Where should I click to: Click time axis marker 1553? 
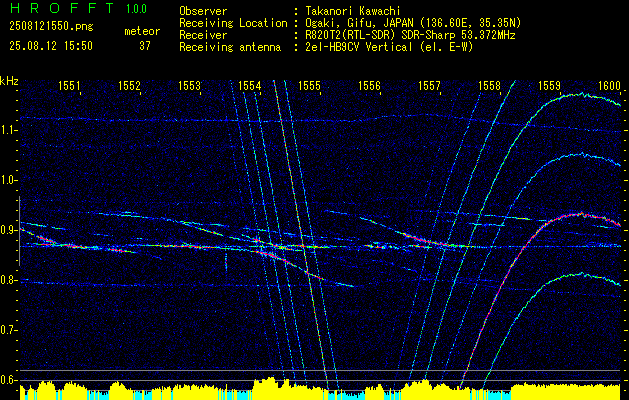[x=189, y=85]
